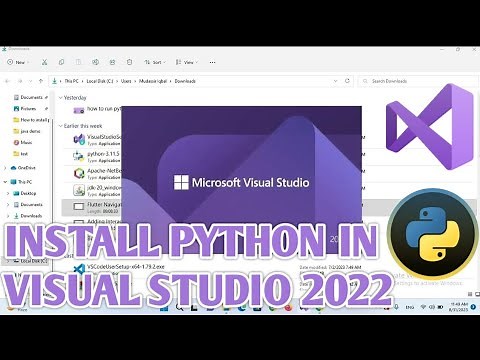Image resolution: width=480 pixels, height=360 pixels.
Task: Expand Documents under This PC
Action: click(x=8, y=204)
